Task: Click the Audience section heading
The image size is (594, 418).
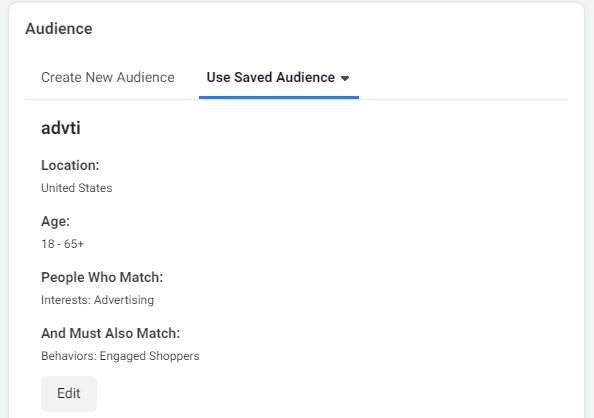Action: point(59,29)
